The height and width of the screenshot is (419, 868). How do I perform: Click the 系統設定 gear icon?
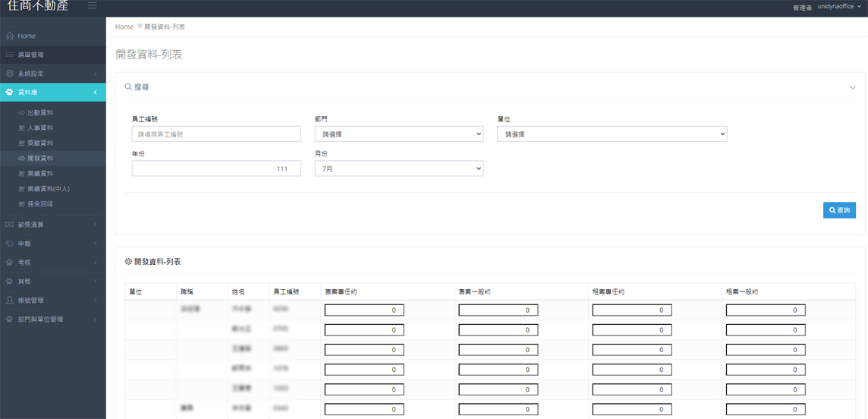point(10,74)
